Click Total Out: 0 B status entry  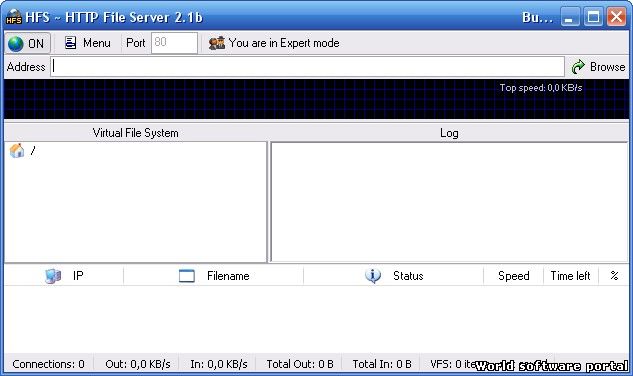pyautogui.click(x=300, y=364)
